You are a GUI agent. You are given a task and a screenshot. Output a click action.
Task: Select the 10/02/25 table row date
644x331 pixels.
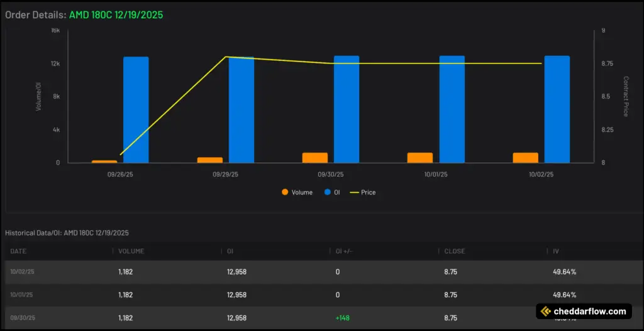[x=21, y=271]
